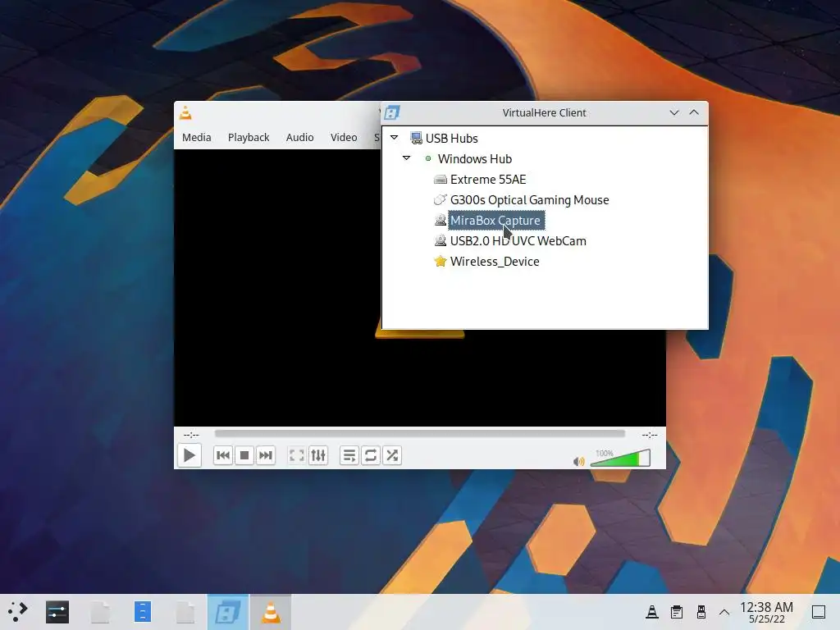Click the G300s mouse device icon
The height and width of the screenshot is (630, 840).
click(441, 199)
